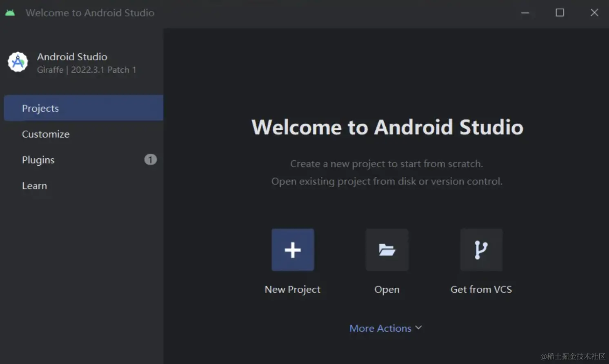Click the Giraffe 2022.3.1 Patch 1 version text
The height and width of the screenshot is (364, 609).
(x=87, y=70)
